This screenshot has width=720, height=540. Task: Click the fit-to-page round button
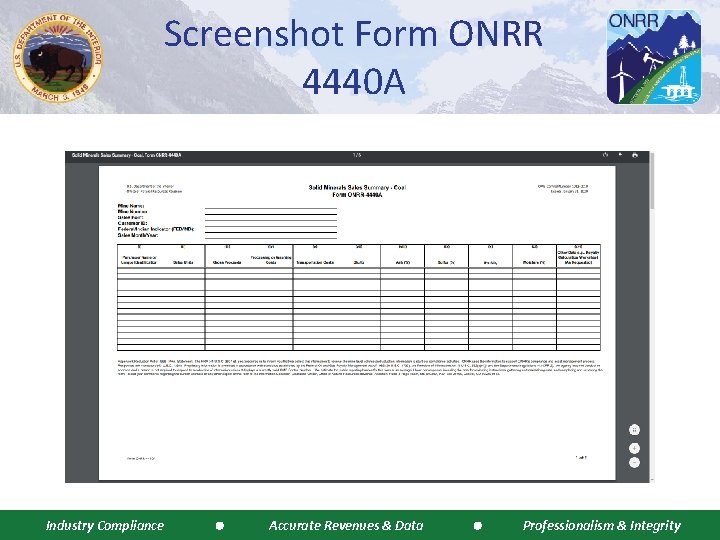(x=634, y=430)
